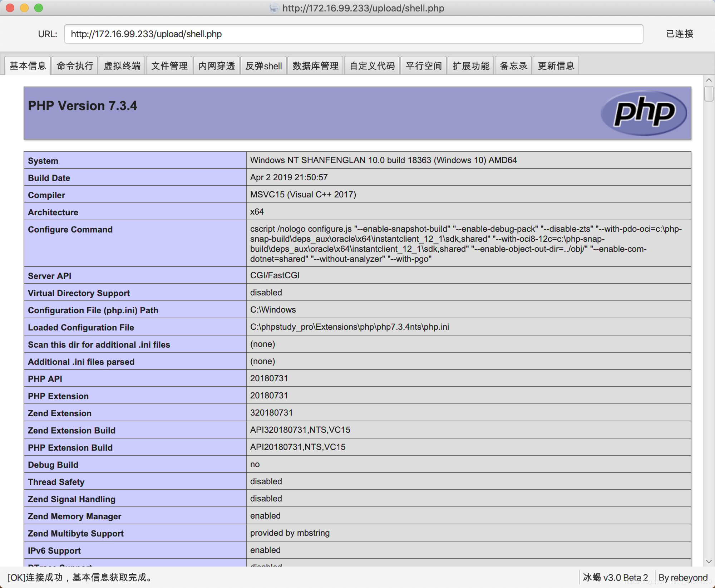Select the 更新信息 tab
715x588 pixels.
click(556, 66)
